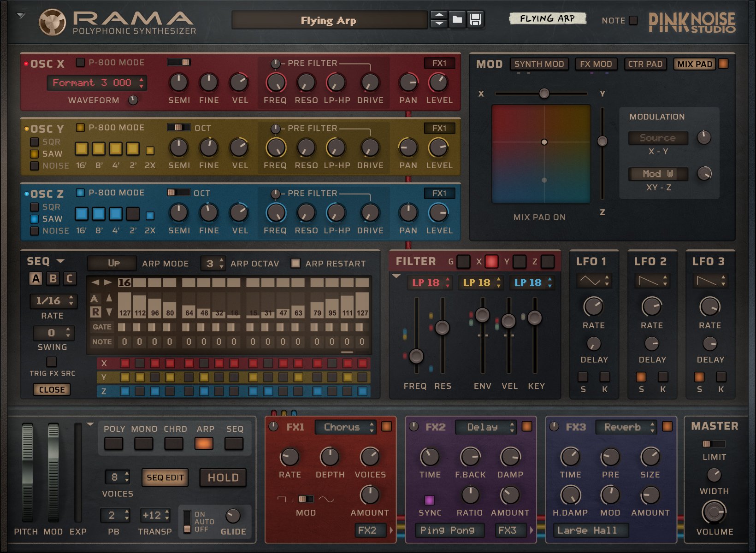756x553 pixels.
Task: Switch to the CTR PAD tab
Action: [645, 64]
